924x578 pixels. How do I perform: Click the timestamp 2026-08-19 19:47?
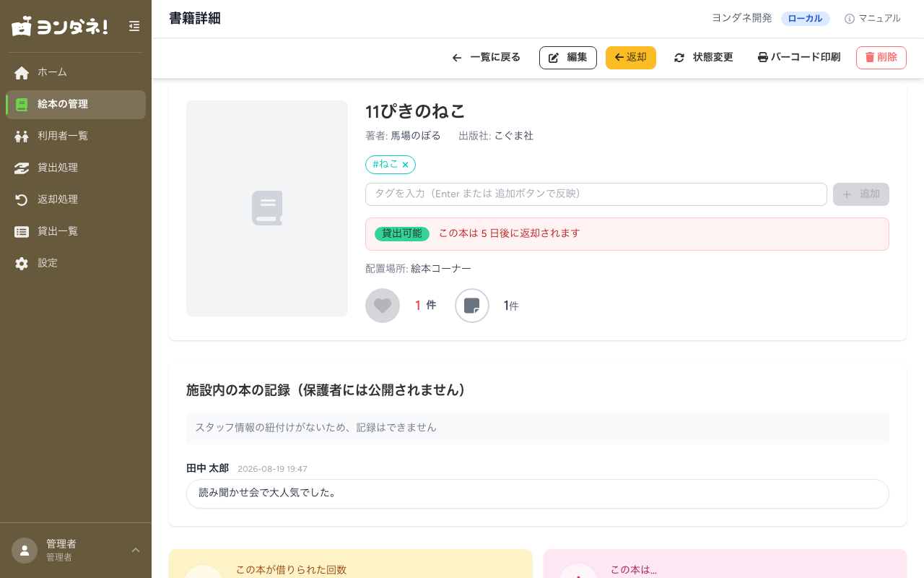pos(273,469)
